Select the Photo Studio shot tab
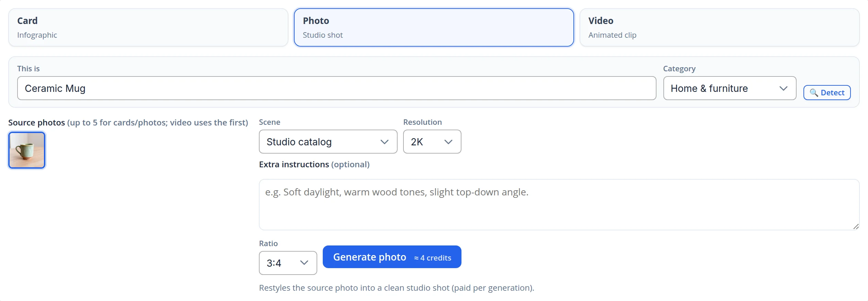This screenshot has width=868, height=301. click(434, 27)
